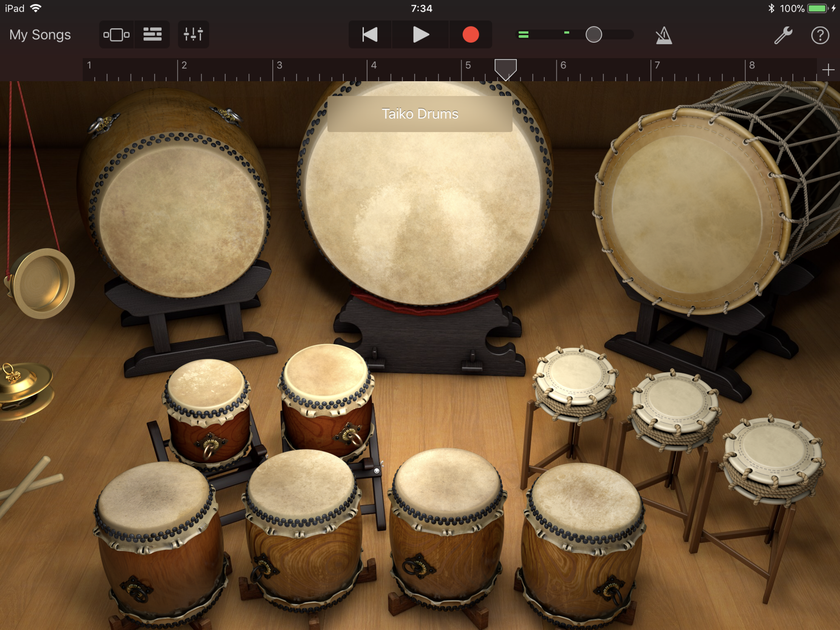
Task: Open the Taiko Drums kit selector
Action: [x=420, y=114]
